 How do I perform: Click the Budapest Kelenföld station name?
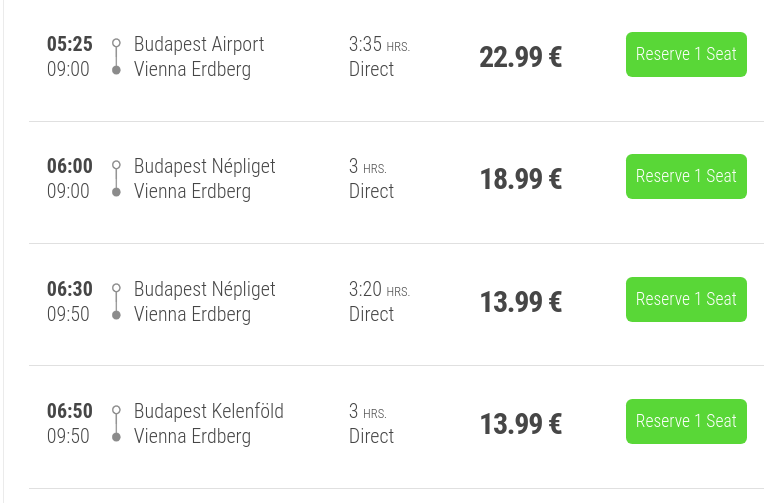coord(209,411)
